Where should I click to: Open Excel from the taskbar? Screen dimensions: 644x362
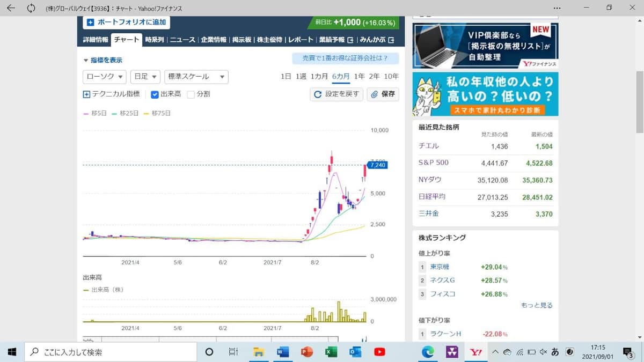pos(331,352)
